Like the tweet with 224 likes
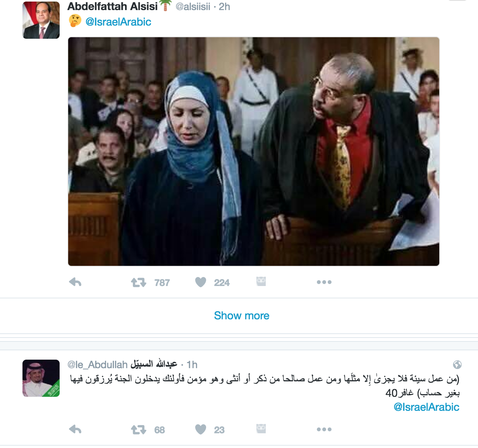This screenshot has height=448, width=478. [201, 282]
